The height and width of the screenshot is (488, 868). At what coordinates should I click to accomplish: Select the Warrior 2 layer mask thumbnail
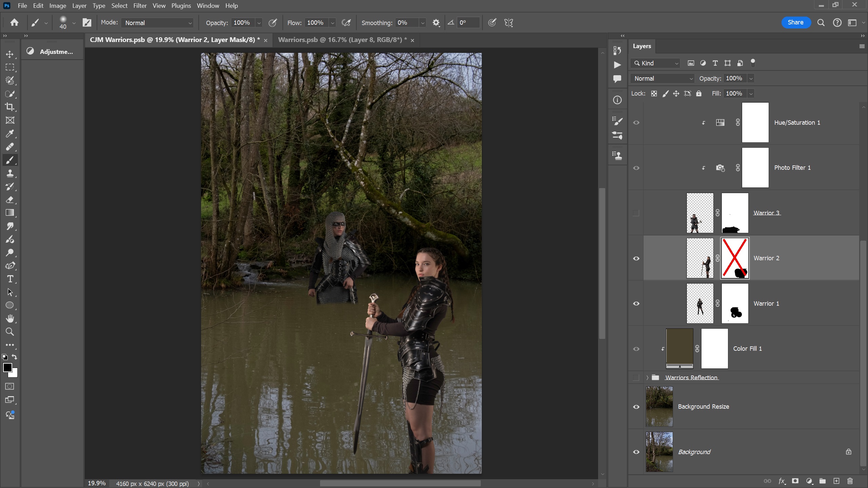click(734, 258)
